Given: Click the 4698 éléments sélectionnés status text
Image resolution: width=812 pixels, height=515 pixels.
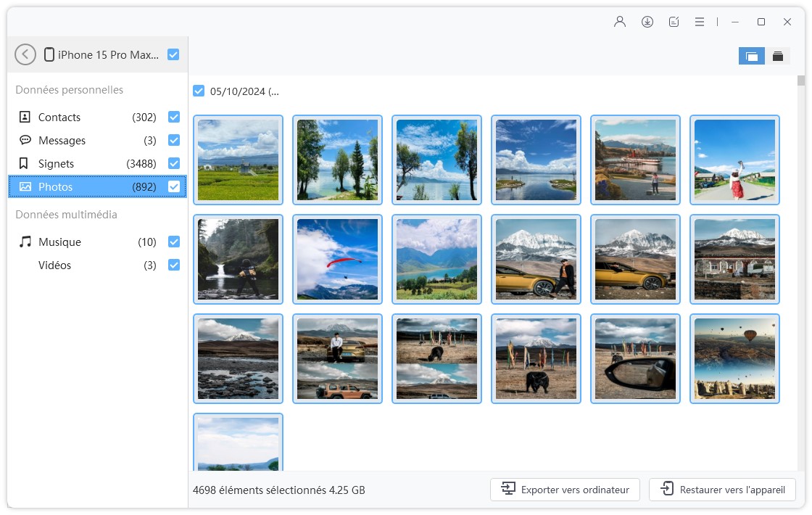Looking at the screenshot, I should (278, 490).
